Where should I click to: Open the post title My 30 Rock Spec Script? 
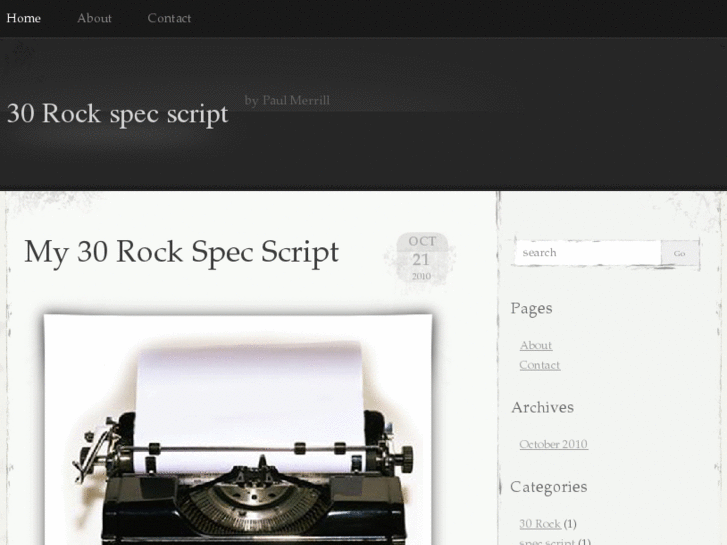(x=181, y=252)
